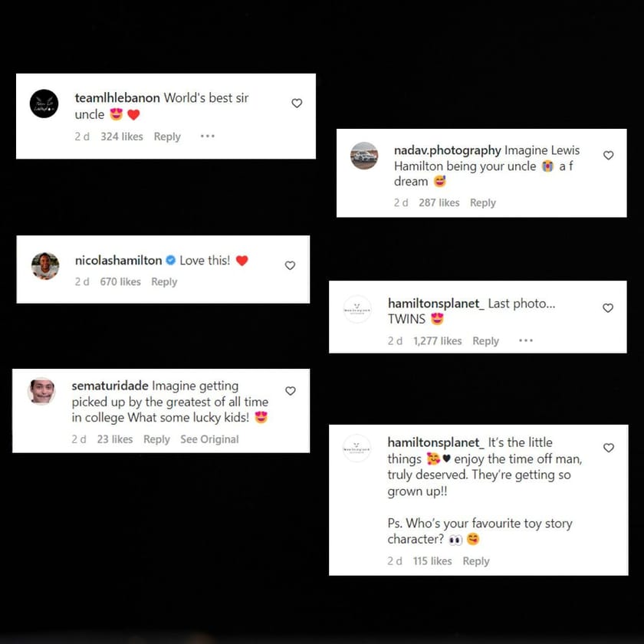This screenshot has height=644, width=644.
Task: Open more options on TWINS comment
Action: pos(526,340)
